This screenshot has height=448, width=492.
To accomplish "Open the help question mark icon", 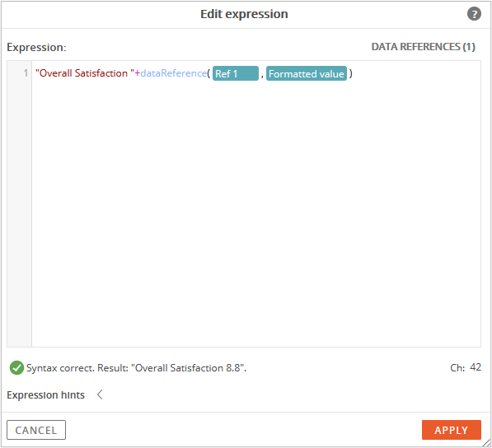I will tap(474, 14).
